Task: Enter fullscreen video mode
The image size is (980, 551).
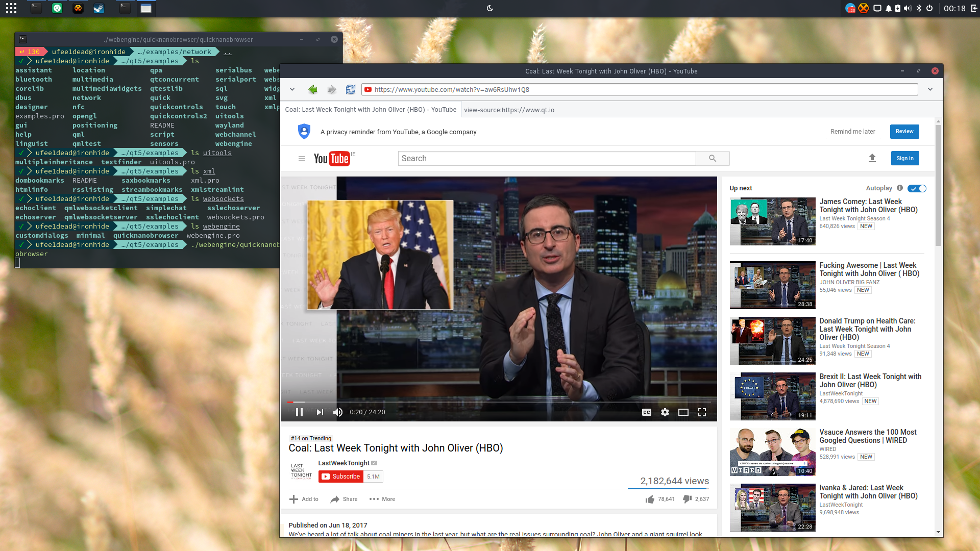Action: [702, 412]
